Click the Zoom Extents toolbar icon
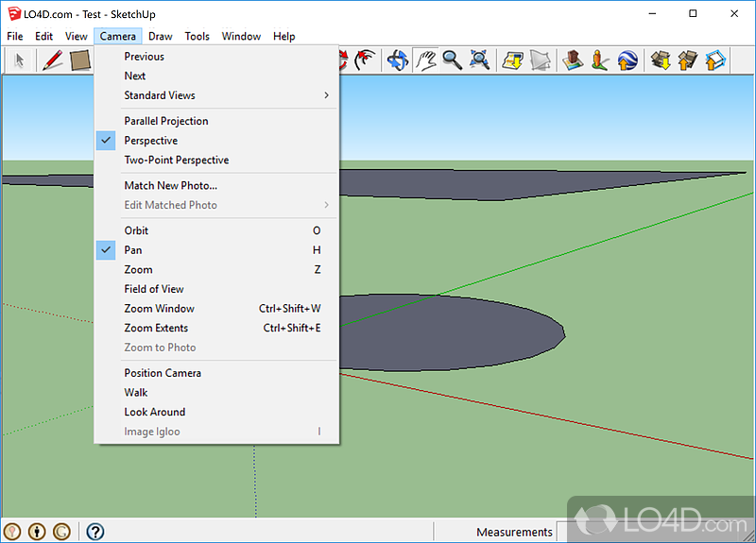 480,60
